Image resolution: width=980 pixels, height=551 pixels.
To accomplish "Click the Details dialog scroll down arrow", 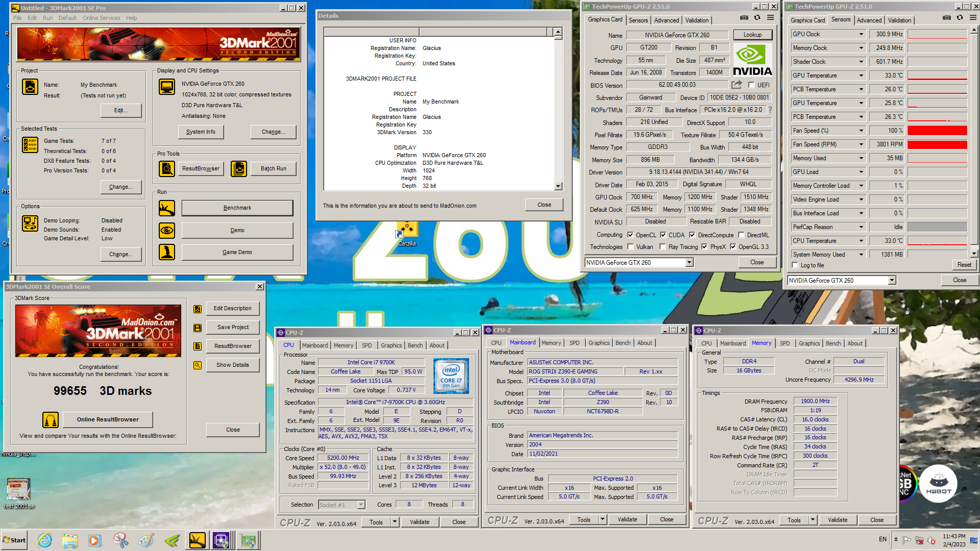I will click(558, 186).
